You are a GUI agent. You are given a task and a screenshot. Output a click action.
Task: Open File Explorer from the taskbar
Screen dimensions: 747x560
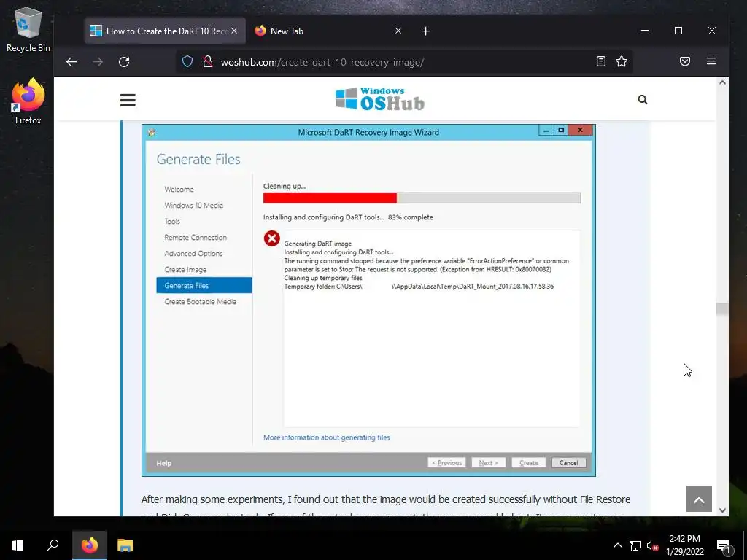(125, 545)
